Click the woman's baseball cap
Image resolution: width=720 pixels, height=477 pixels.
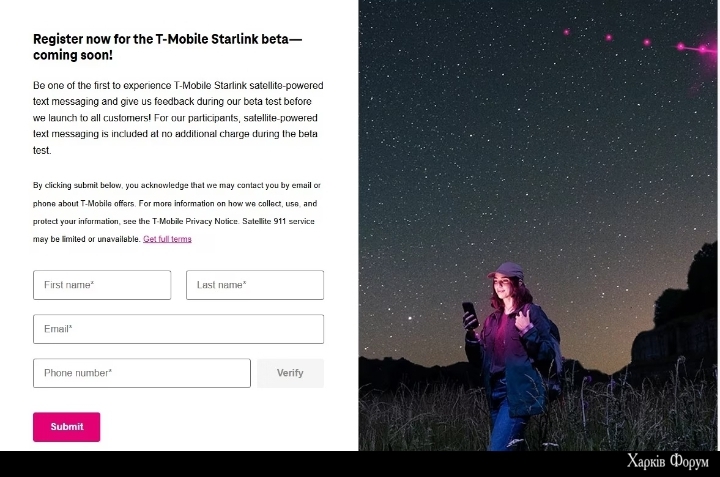[506, 270]
